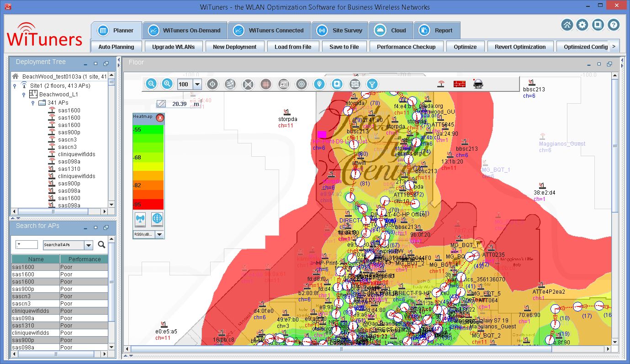630x364 pixels.
Task: Click the location pin icon
Action: point(319,84)
